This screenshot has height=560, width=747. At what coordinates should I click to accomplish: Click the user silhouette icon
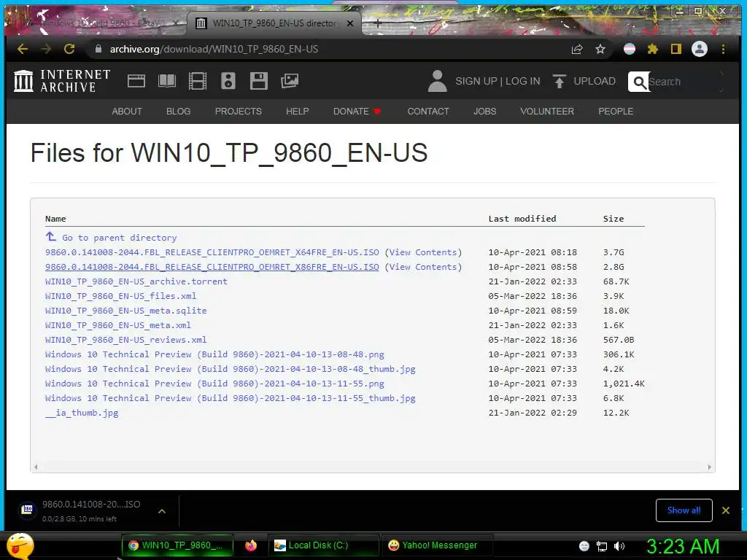click(437, 81)
